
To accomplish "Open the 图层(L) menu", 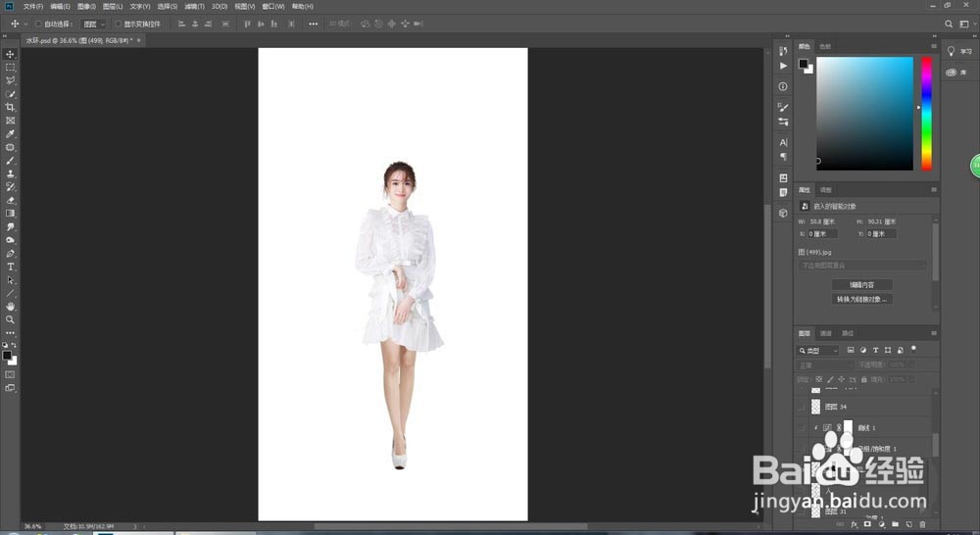I will [x=113, y=6].
